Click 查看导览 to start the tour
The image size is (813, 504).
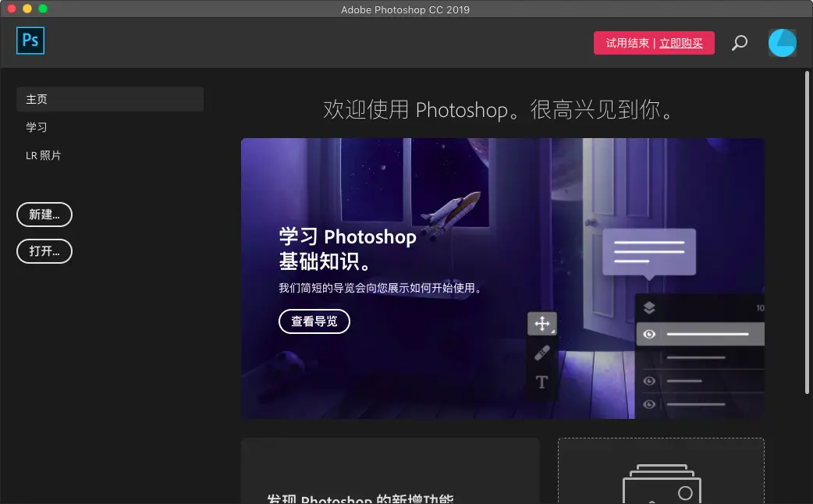(x=314, y=321)
